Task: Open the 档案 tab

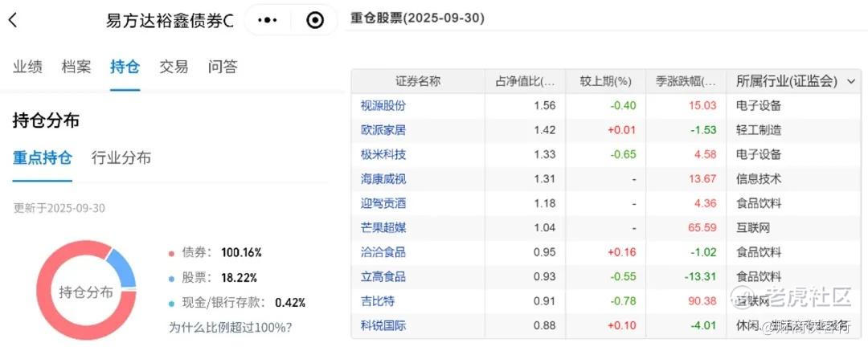Action: [76, 67]
